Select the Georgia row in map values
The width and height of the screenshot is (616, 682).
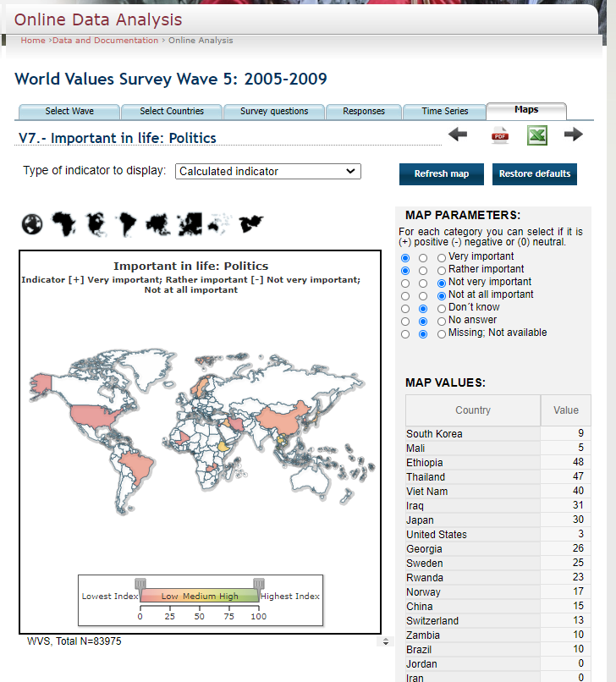click(498, 548)
